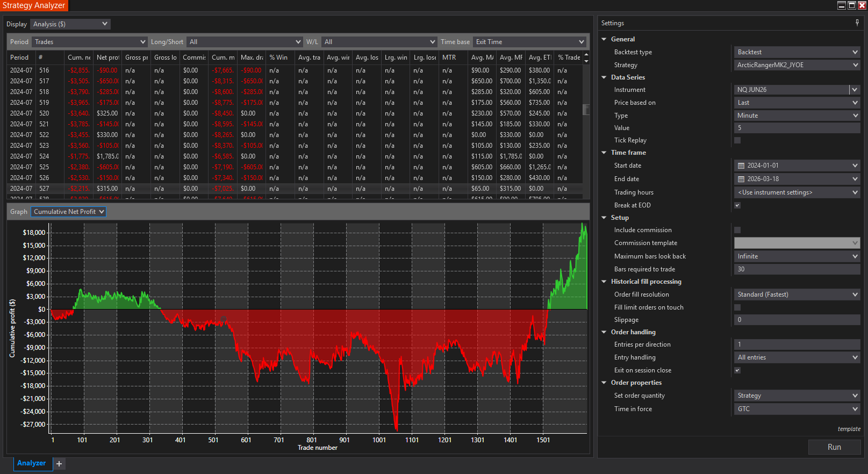The width and height of the screenshot is (868, 474).
Task: Click the grid scroll-up arrow icon
Action: tap(586, 54)
